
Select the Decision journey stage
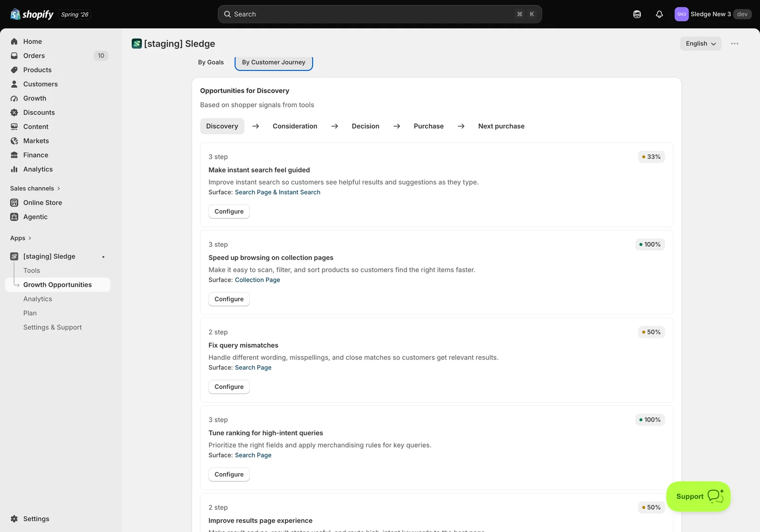pos(366,126)
